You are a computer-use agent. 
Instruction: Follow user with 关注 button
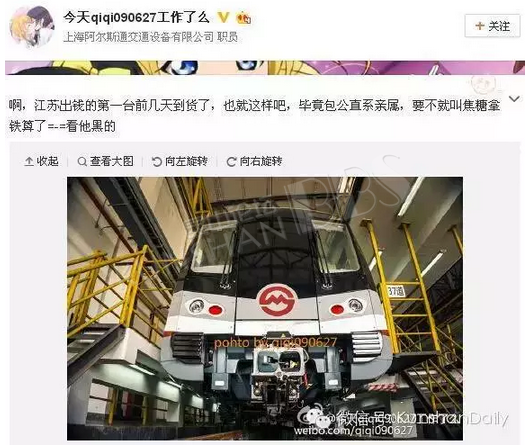[492, 26]
